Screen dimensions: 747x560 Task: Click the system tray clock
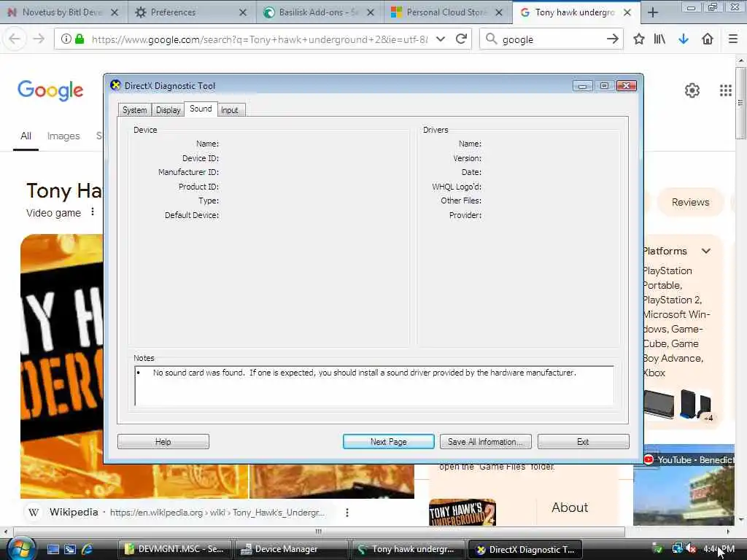[x=719, y=549]
